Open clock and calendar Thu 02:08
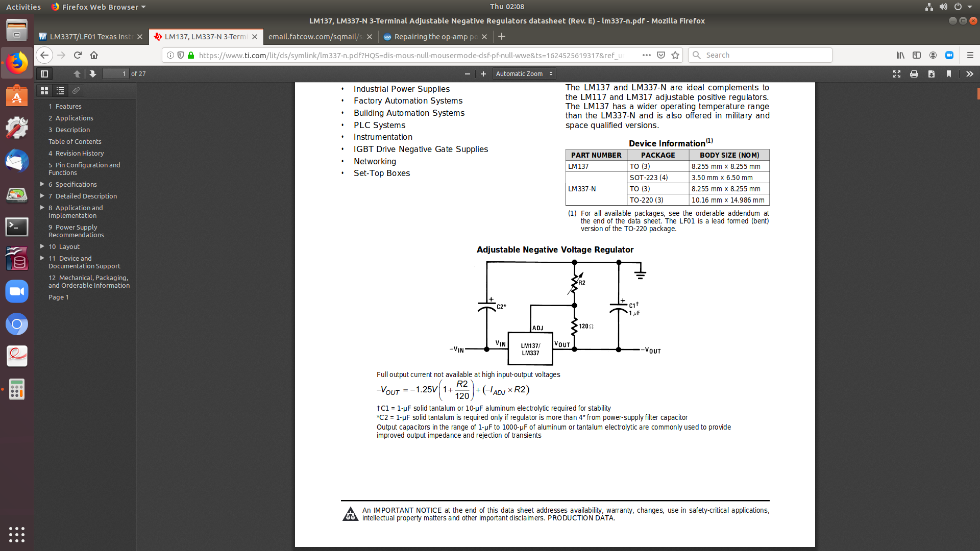This screenshot has height=551, width=980. coord(507,7)
